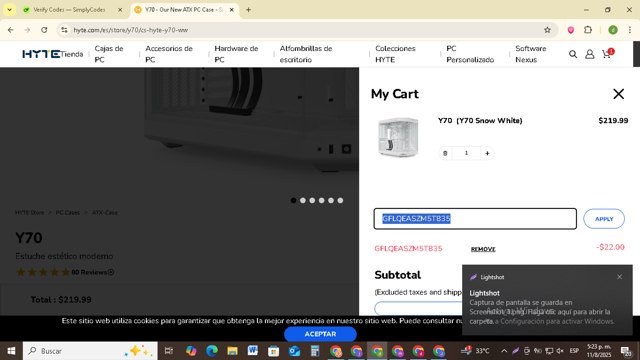640x360 pixels.
Task: Select the first carousel dot
Action: click(293, 200)
